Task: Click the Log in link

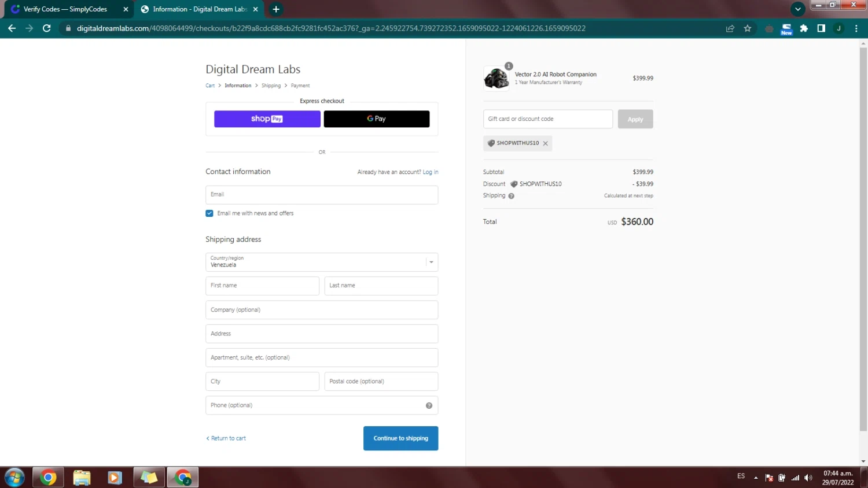Action: [431, 172]
